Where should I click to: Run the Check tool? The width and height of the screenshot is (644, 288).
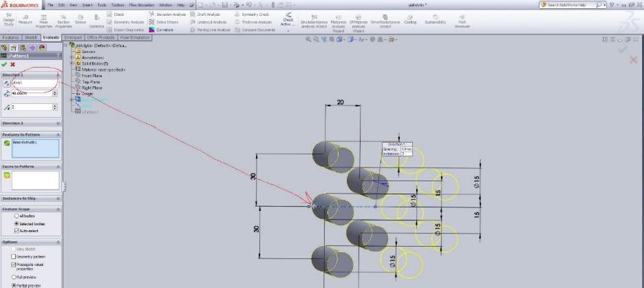116,14
